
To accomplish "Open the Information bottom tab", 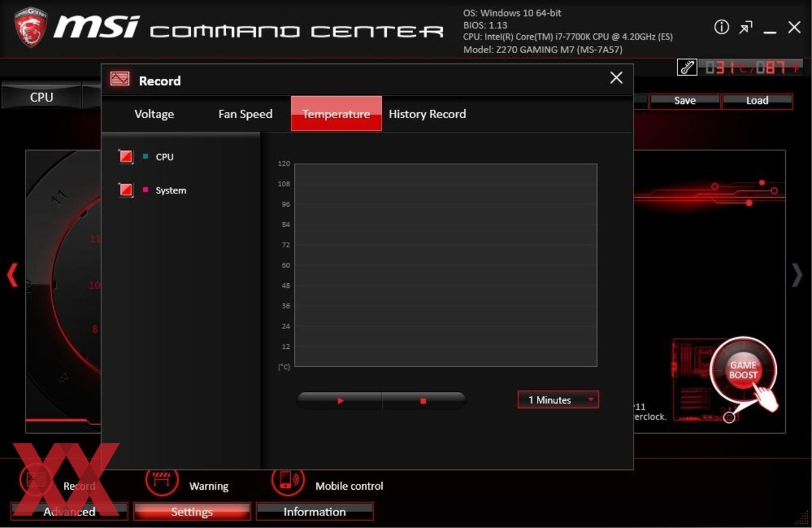I will (315, 512).
